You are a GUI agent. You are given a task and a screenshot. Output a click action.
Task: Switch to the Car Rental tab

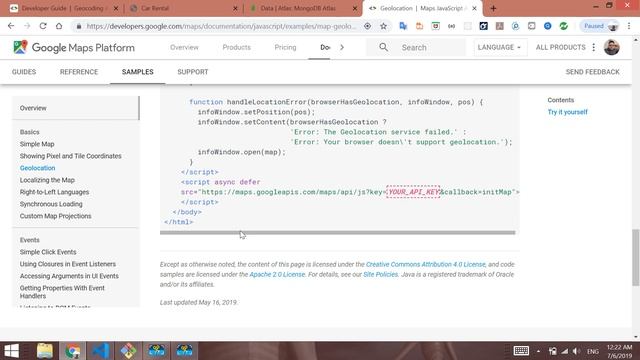184,8
